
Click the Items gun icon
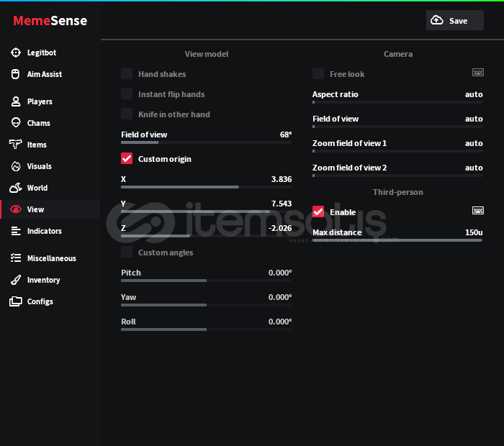point(15,144)
